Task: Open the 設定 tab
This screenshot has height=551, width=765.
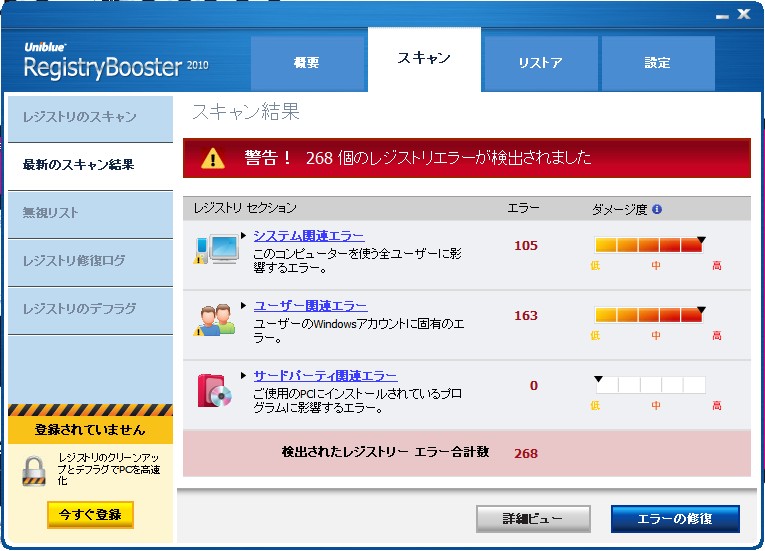Action: pos(658,63)
